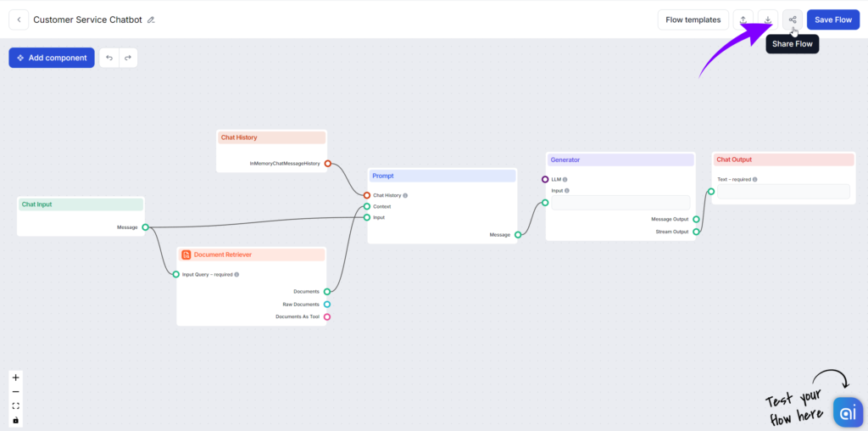Viewport: 868px width, 431px height.
Task: Click the Add component button
Action: [x=52, y=58]
